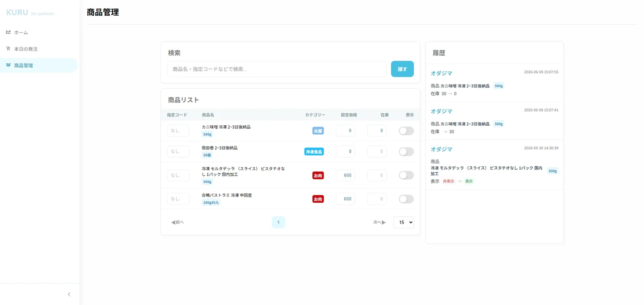The height and width of the screenshot is (305, 644).
Task: Click the 50個 tag under 信田巻
Action: (207, 155)
